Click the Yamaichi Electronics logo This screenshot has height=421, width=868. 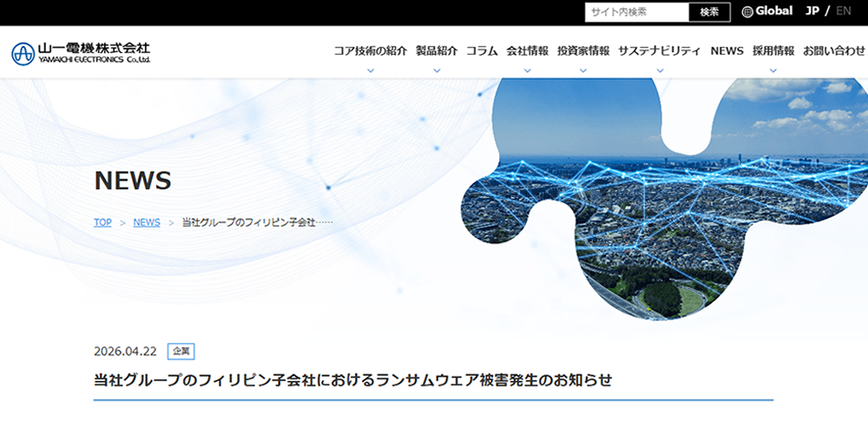(x=81, y=53)
